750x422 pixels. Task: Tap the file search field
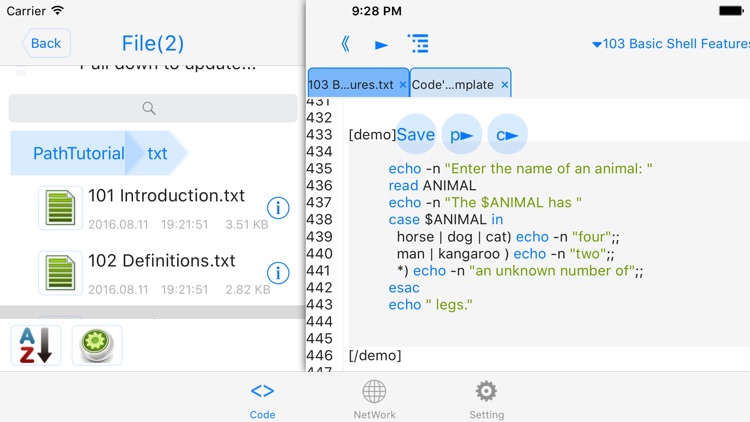point(152,108)
